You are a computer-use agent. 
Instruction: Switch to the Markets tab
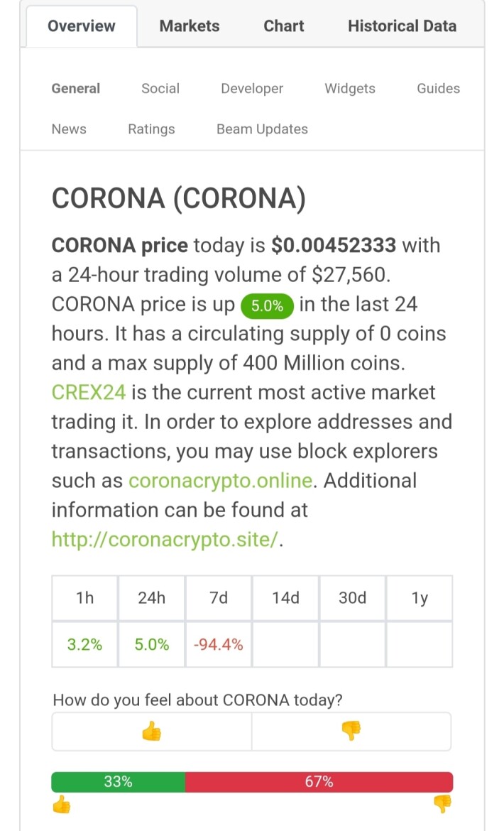click(x=190, y=26)
